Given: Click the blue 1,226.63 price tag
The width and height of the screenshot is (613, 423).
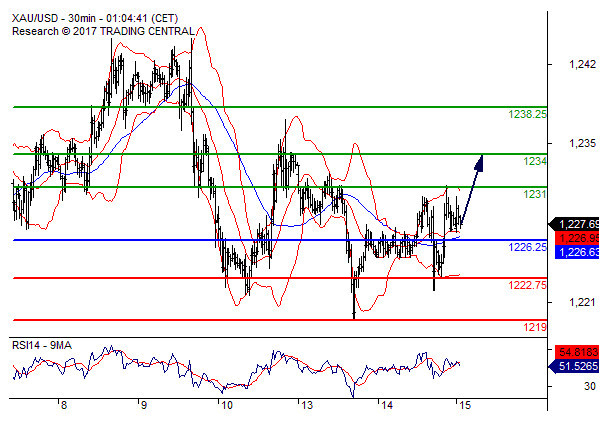Looking at the screenshot, I should click(577, 252).
